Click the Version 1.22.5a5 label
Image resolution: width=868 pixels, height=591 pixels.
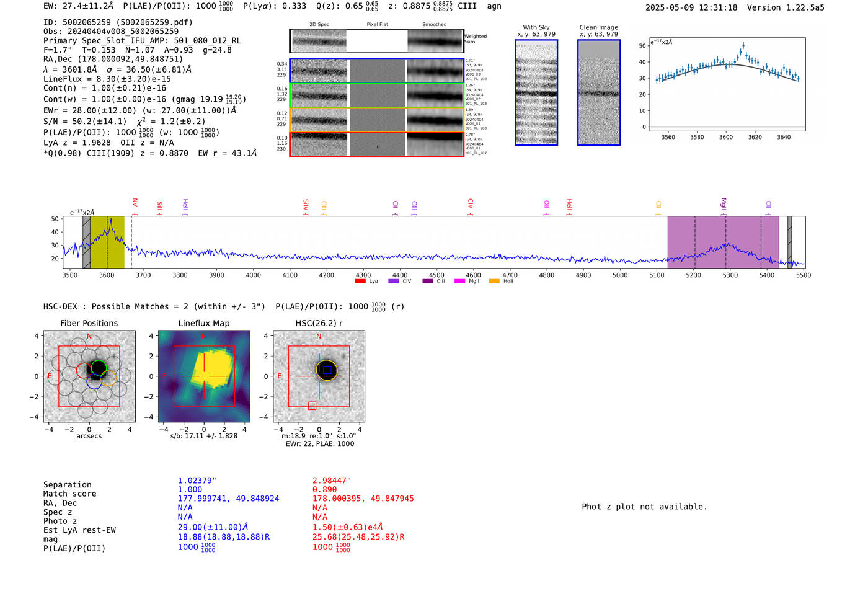pyautogui.click(x=786, y=7)
